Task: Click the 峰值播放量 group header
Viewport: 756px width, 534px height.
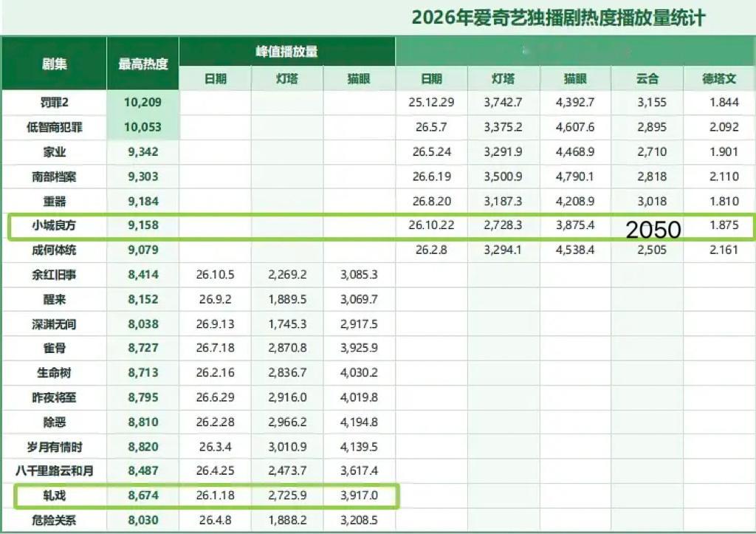Action: (287, 51)
